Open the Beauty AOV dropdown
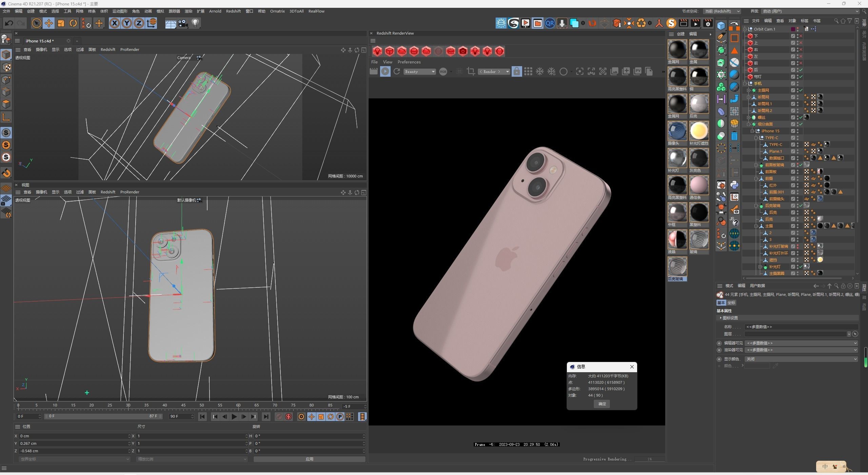This screenshot has width=868, height=475. click(420, 72)
